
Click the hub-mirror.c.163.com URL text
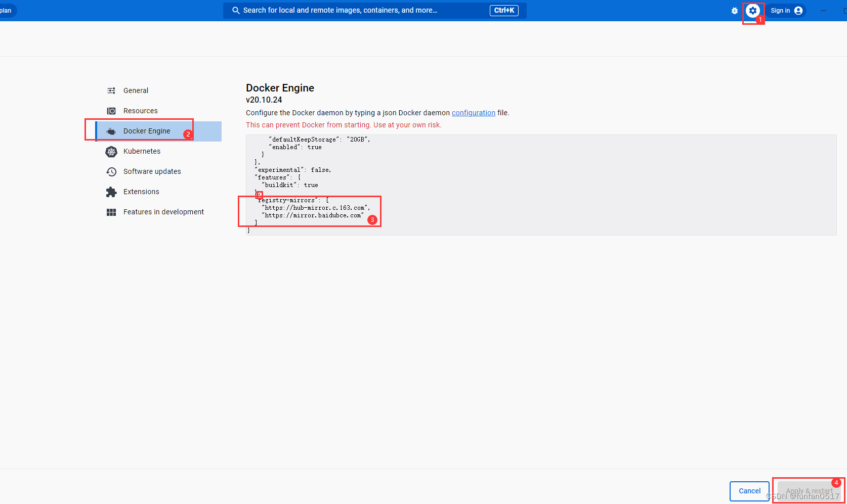coord(316,208)
